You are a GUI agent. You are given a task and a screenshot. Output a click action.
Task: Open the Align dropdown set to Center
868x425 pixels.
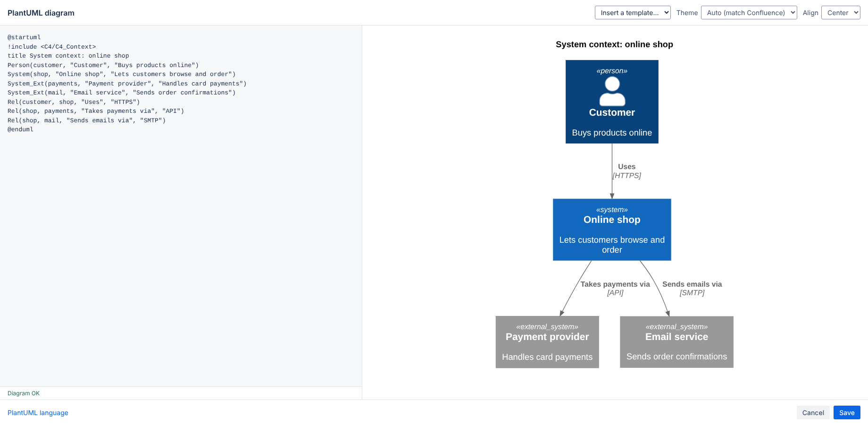tap(841, 13)
